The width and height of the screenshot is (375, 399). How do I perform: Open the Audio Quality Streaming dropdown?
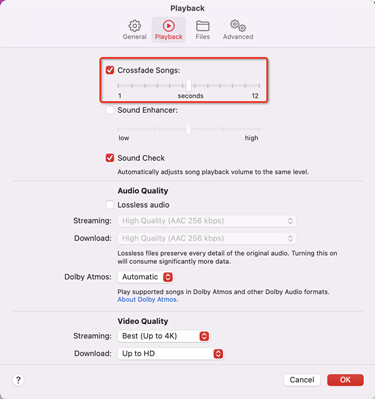(x=207, y=221)
